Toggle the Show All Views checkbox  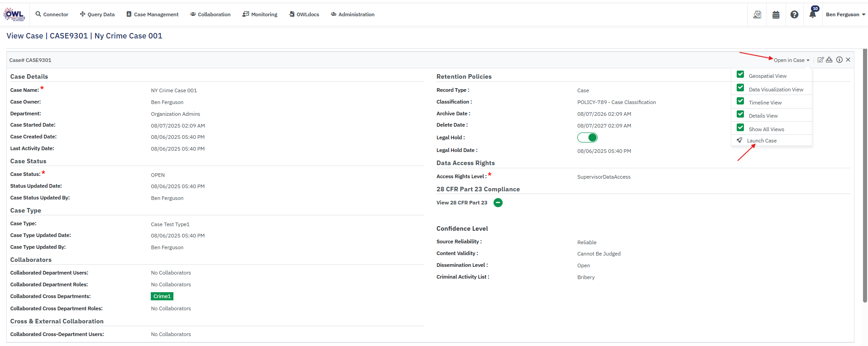(x=740, y=128)
